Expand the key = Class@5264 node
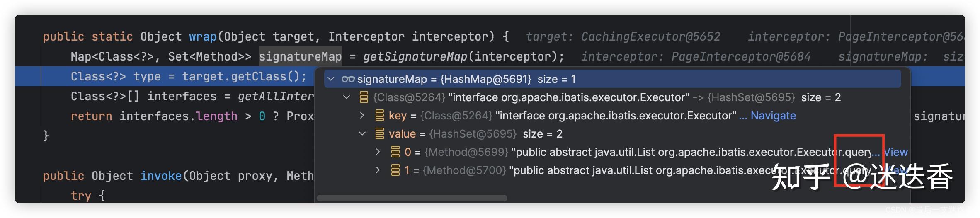 (362, 115)
